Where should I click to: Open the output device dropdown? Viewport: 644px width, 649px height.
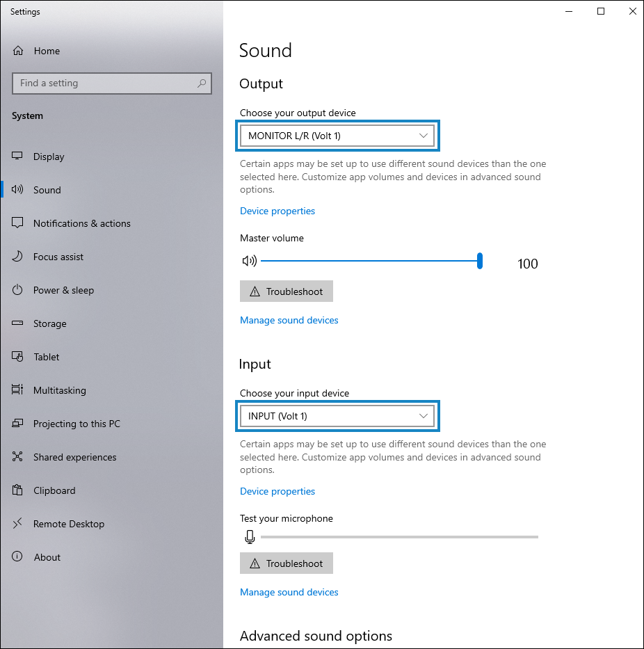click(x=337, y=136)
